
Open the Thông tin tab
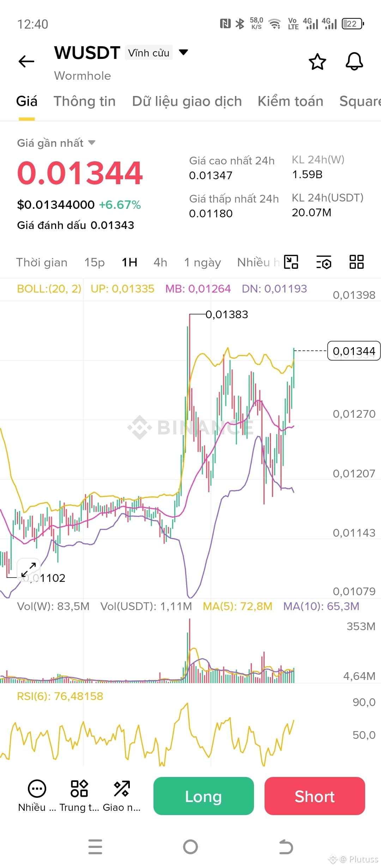pos(84,101)
